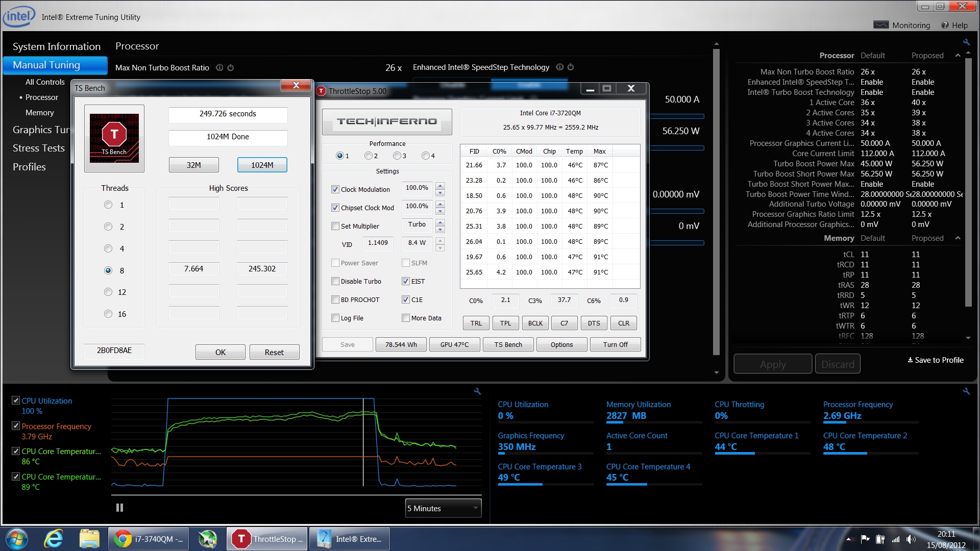Open Stress Tests section
The width and height of the screenshot is (980, 551).
pos(39,148)
